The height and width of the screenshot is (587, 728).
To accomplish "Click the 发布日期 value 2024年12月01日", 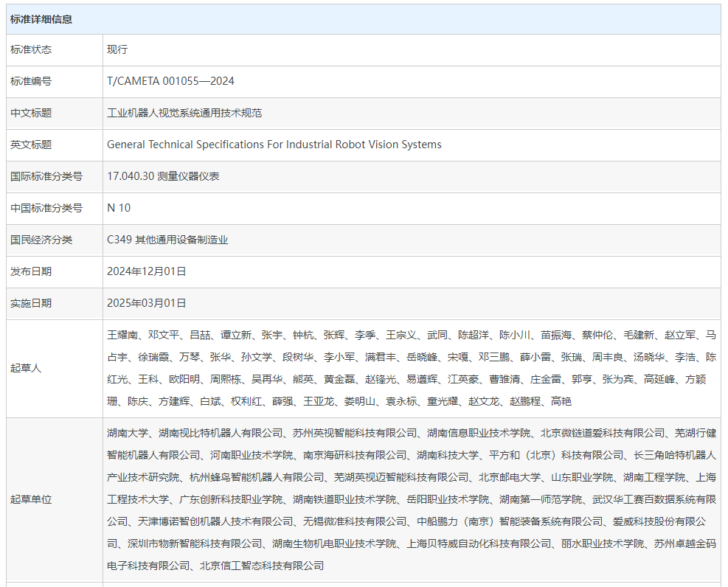I will (147, 272).
